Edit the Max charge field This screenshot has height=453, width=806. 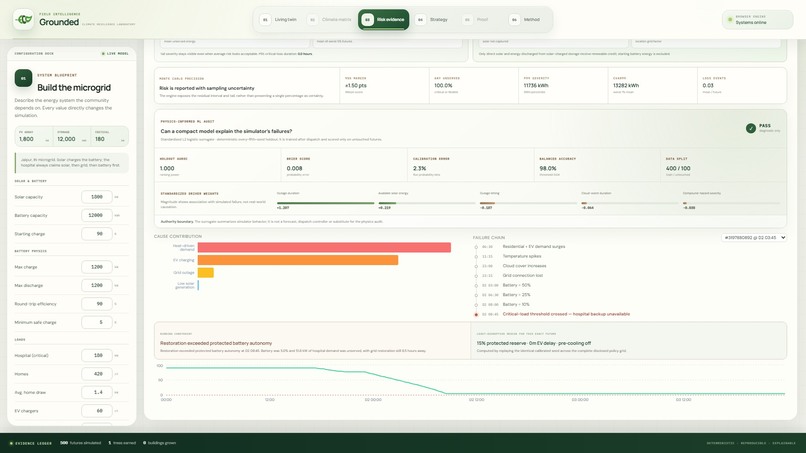97,267
